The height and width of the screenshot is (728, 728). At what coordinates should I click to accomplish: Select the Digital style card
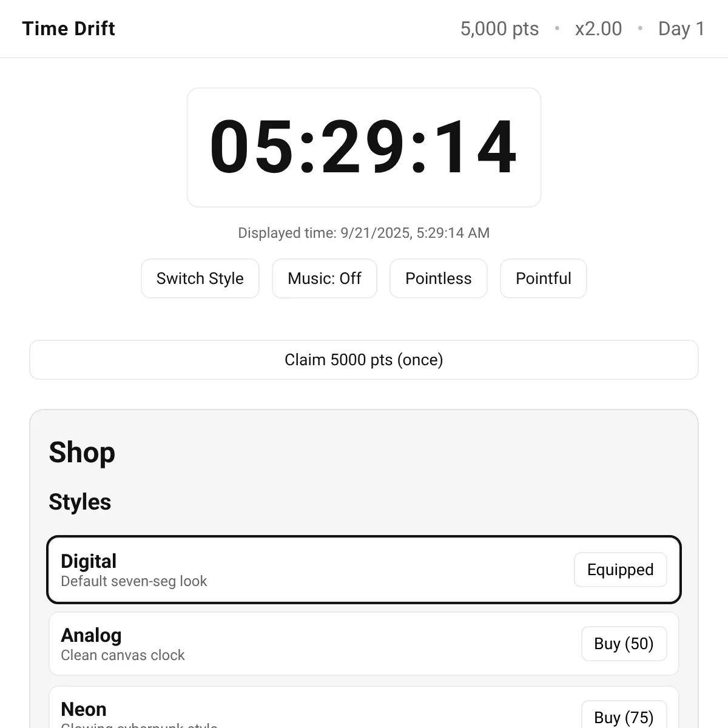[x=364, y=570]
